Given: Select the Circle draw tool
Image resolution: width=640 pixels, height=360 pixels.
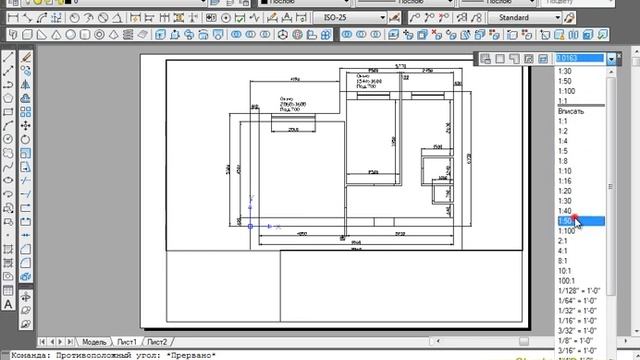Looking at the screenshot, I should click(8, 139).
